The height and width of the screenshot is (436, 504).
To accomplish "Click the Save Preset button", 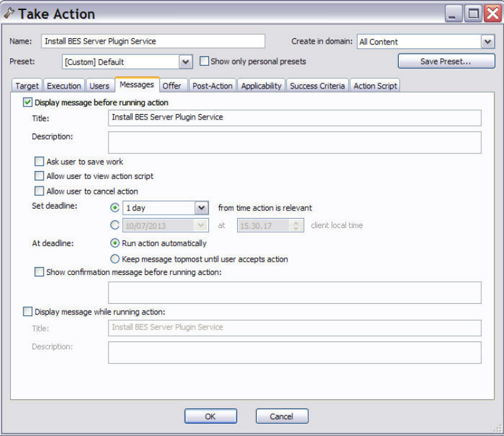I will click(446, 61).
